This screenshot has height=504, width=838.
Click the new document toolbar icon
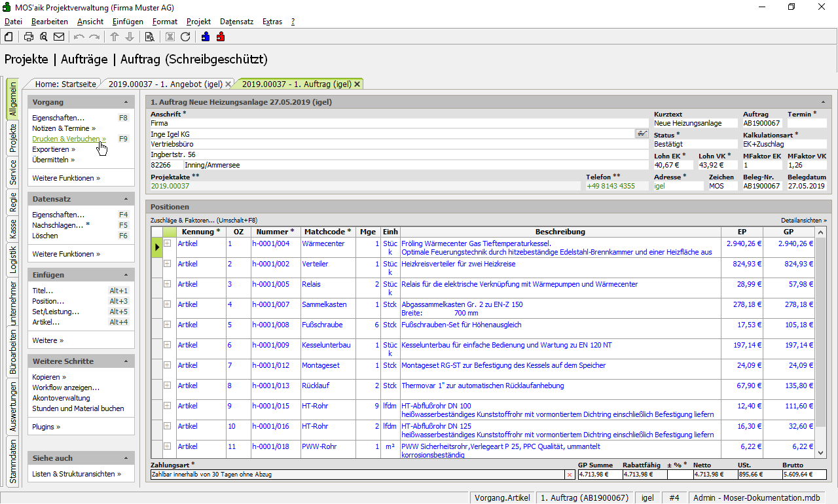click(x=9, y=37)
